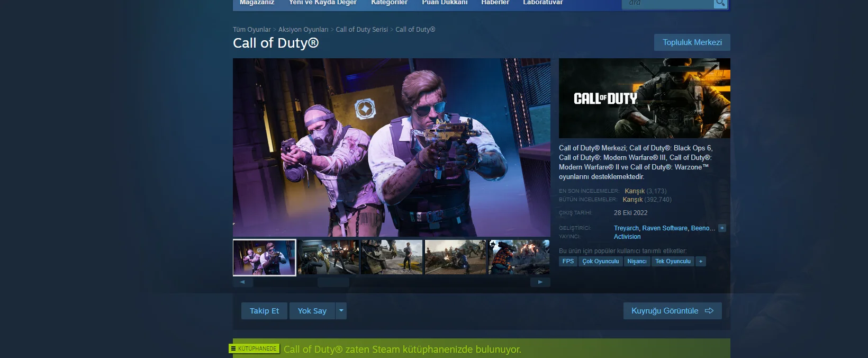Go to Aksiyon Oyunları breadcrumb
The height and width of the screenshot is (358, 868).
pos(303,30)
